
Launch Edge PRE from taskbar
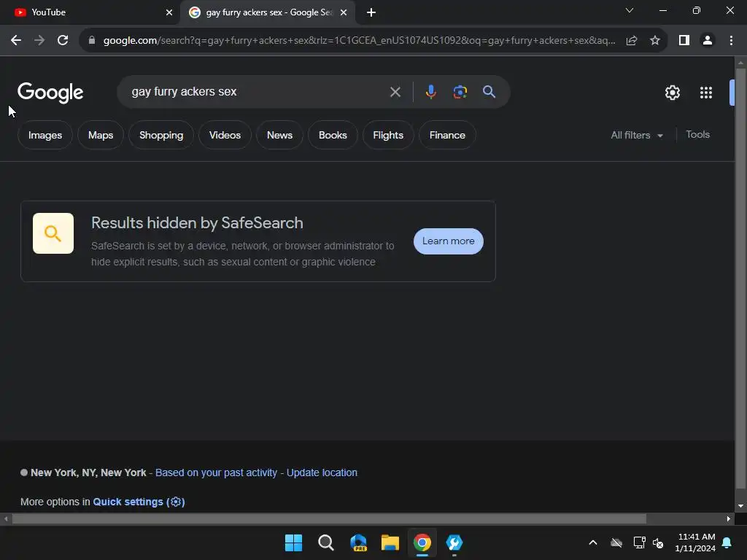358,542
